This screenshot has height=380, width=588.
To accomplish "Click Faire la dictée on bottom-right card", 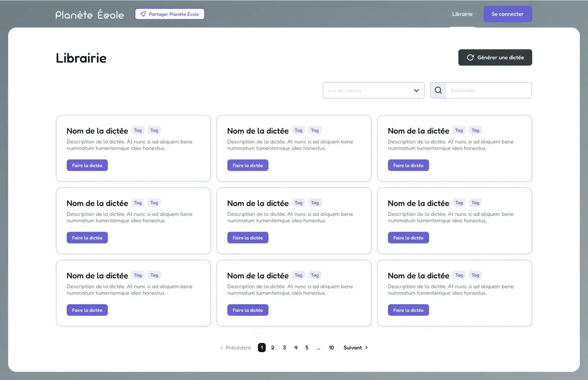I will click(408, 310).
